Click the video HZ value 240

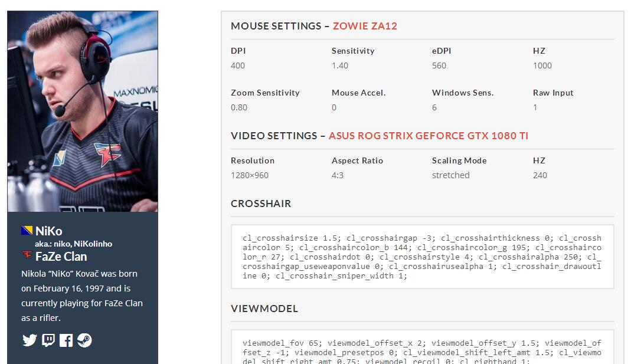pos(540,175)
